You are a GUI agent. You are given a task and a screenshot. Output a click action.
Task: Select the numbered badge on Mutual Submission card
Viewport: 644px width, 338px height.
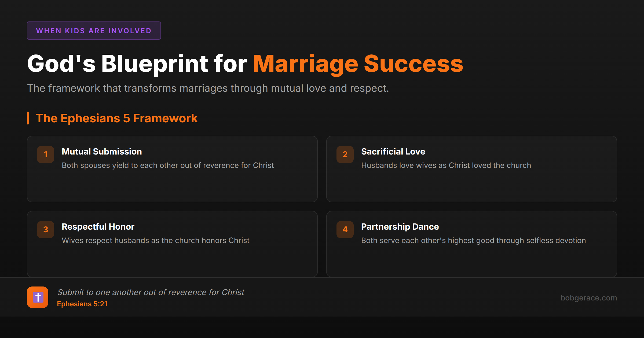point(45,155)
